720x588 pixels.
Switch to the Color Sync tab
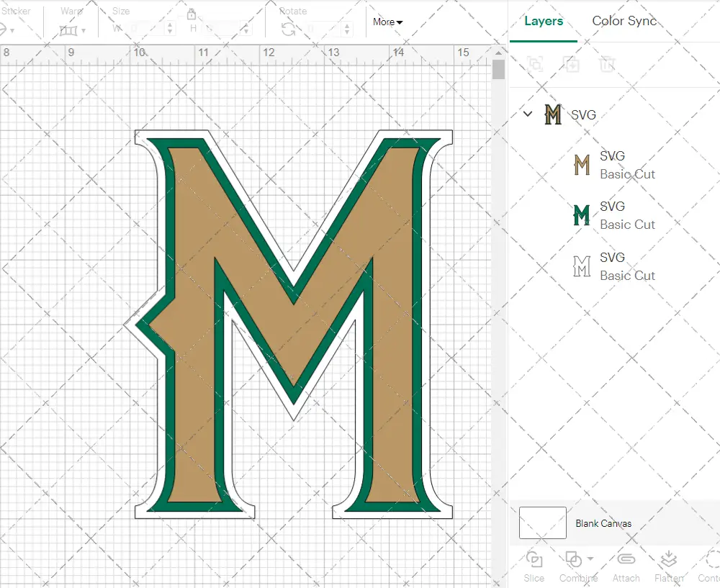point(624,21)
